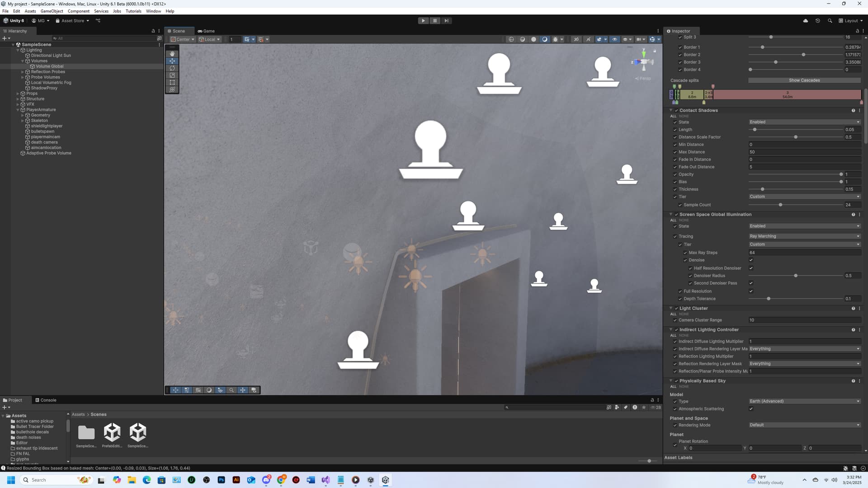
Task: Switch to the Game tab
Action: pos(206,31)
